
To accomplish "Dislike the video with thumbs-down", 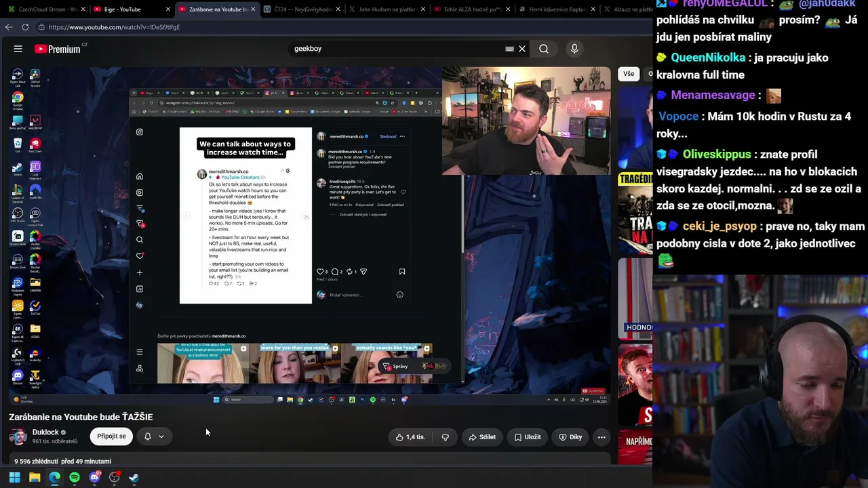I will pos(446,437).
